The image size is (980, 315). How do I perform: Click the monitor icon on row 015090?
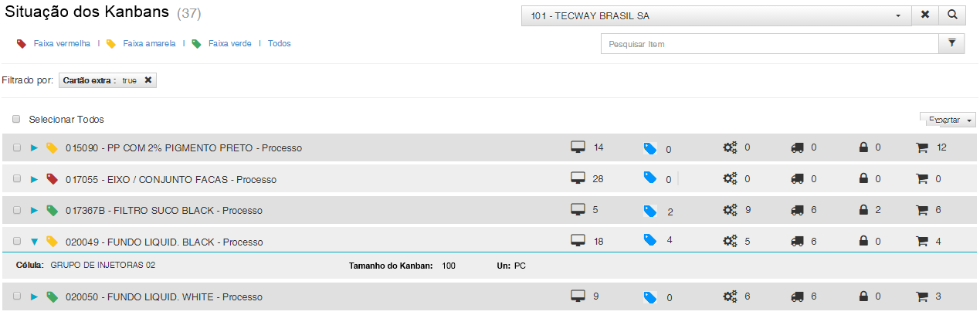tap(578, 147)
